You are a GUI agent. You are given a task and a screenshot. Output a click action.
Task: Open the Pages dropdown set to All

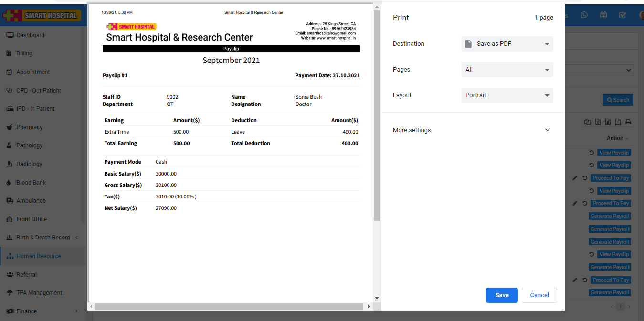[507, 70]
